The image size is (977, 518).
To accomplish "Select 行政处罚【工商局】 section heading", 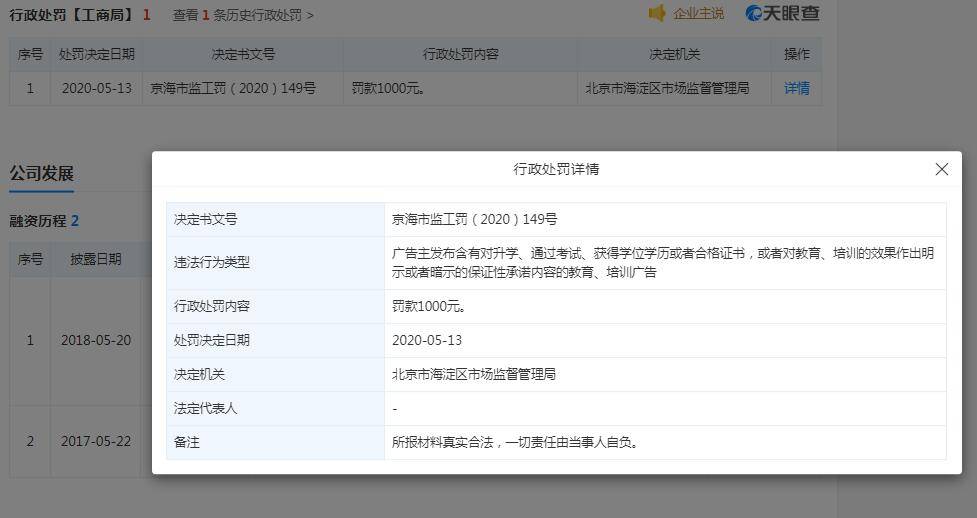I will (73, 15).
